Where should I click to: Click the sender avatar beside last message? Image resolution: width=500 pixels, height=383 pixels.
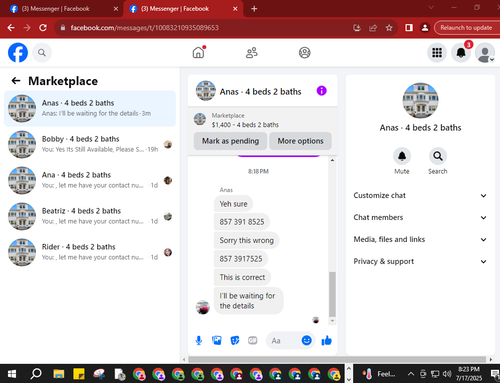[x=203, y=307]
